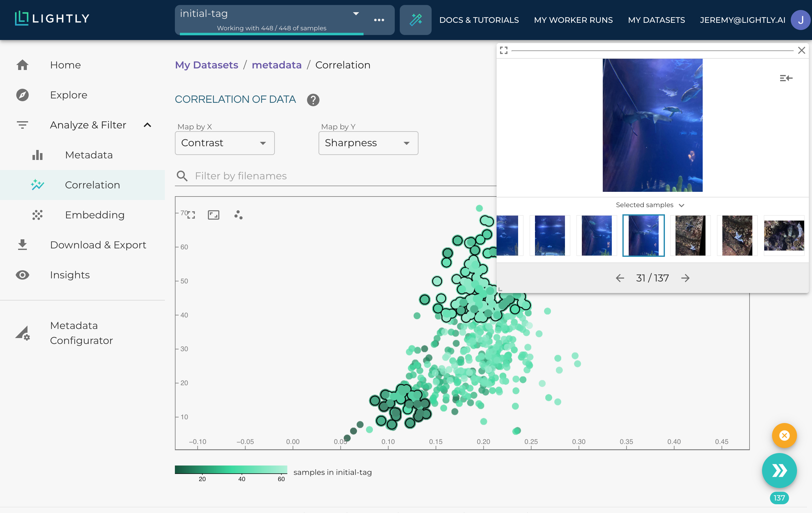The width and height of the screenshot is (812, 513).
Task: Click the scatter points selection icon
Action: (x=238, y=215)
